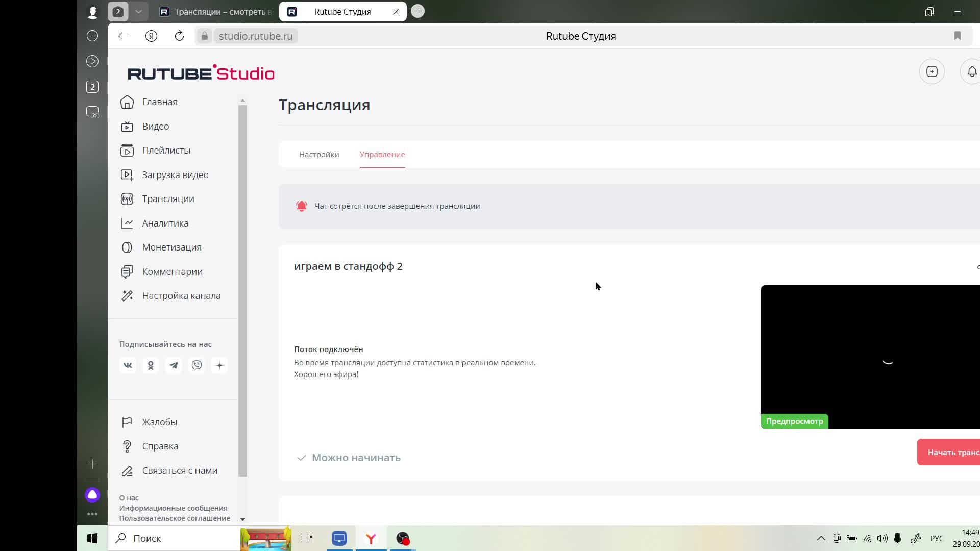The image size is (980, 551).
Task: Click the Начать трансляцию red button
Action: coord(949,452)
